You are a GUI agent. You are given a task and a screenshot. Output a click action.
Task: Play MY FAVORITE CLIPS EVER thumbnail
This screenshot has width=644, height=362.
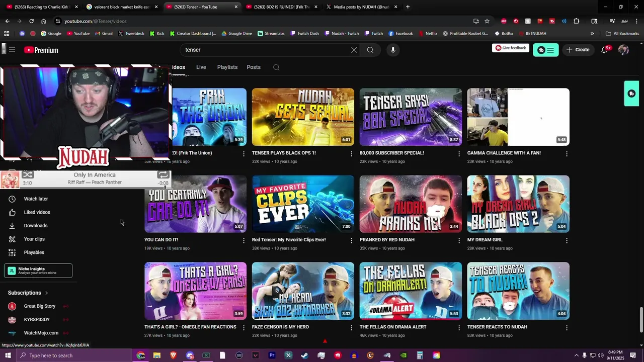pos(303,204)
